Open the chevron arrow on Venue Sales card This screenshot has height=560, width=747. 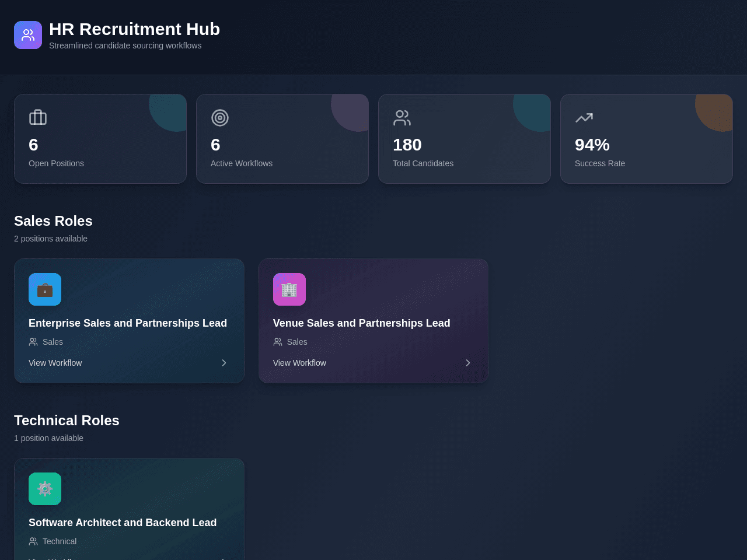pos(468,363)
